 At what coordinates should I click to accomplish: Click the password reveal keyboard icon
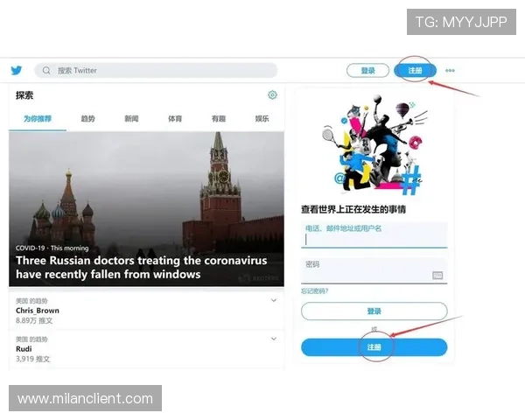tap(437, 276)
